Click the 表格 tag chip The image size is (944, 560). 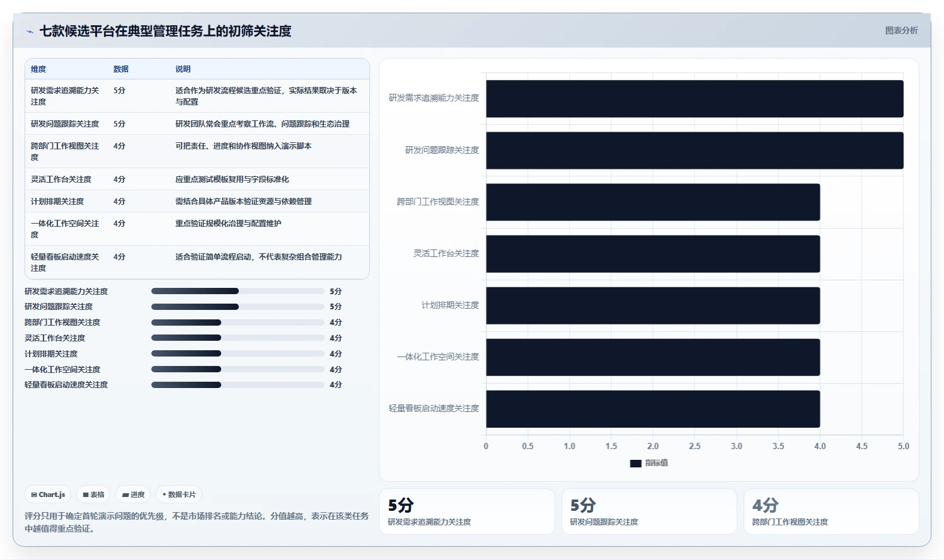click(94, 494)
